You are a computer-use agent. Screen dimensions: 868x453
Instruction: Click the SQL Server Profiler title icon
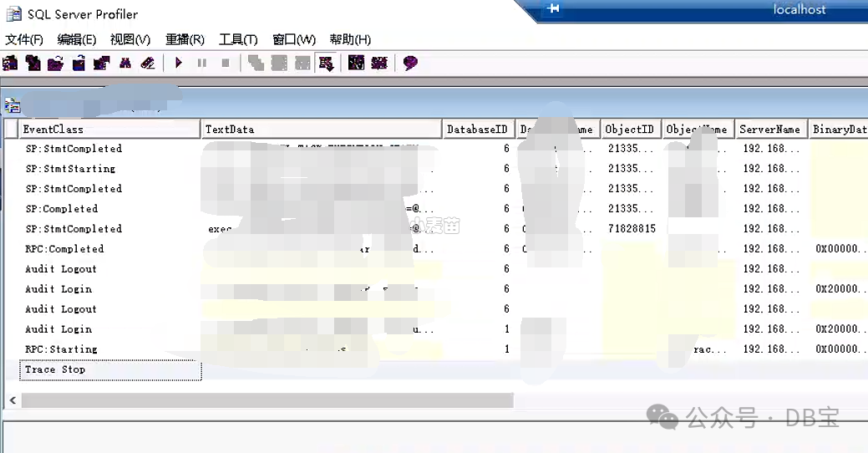tap(14, 14)
